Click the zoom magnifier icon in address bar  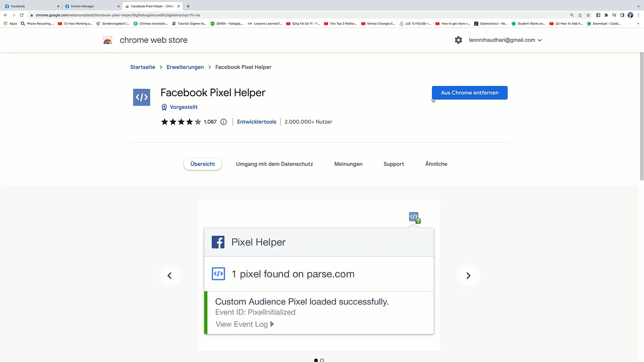pyautogui.click(x=572, y=15)
